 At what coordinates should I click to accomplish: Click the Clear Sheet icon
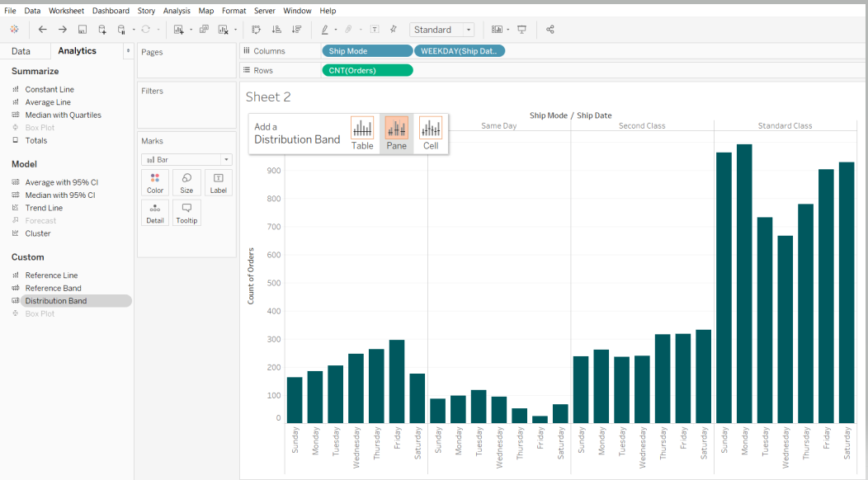coord(224,30)
